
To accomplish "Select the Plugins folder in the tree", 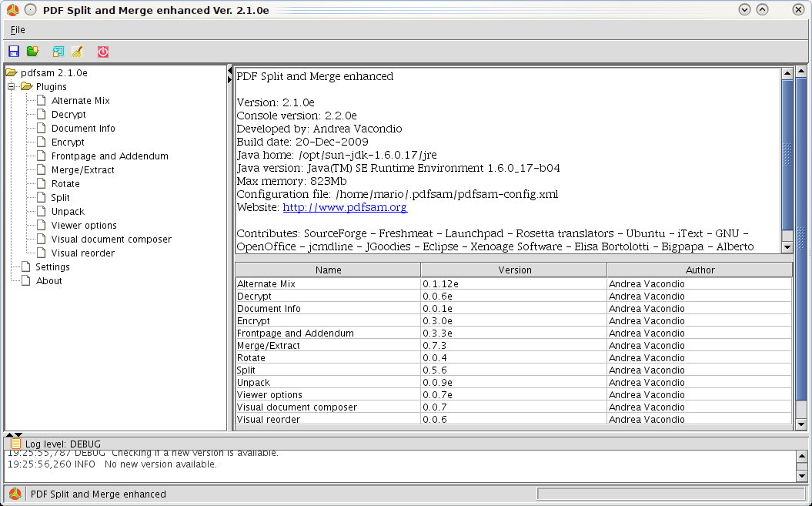I will 51,86.
